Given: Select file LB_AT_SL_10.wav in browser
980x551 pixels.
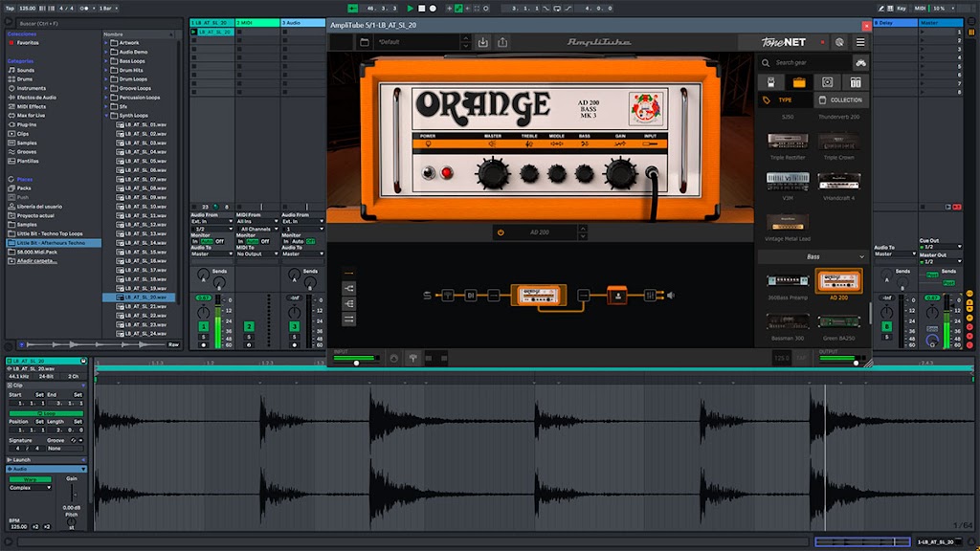Looking at the screenshot, I should click(145, 207).
